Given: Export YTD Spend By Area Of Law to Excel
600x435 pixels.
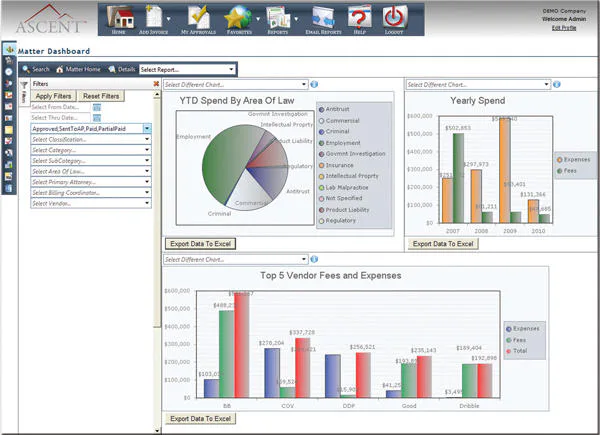Looking at the screenshot, I should [201, 244].
